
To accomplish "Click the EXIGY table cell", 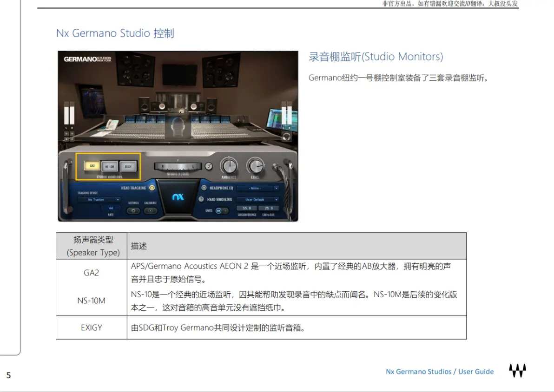I will (x=91, y=328).
